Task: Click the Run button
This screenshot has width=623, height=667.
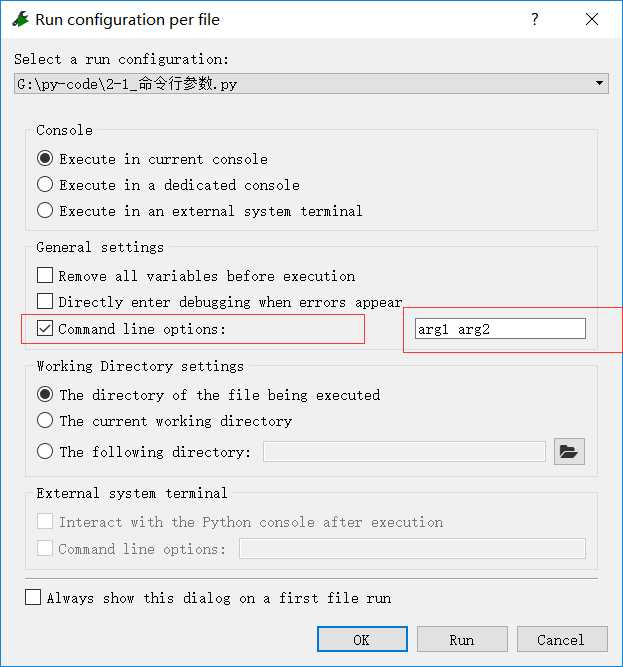Action: pyautogui.click(x=462, y=639)
